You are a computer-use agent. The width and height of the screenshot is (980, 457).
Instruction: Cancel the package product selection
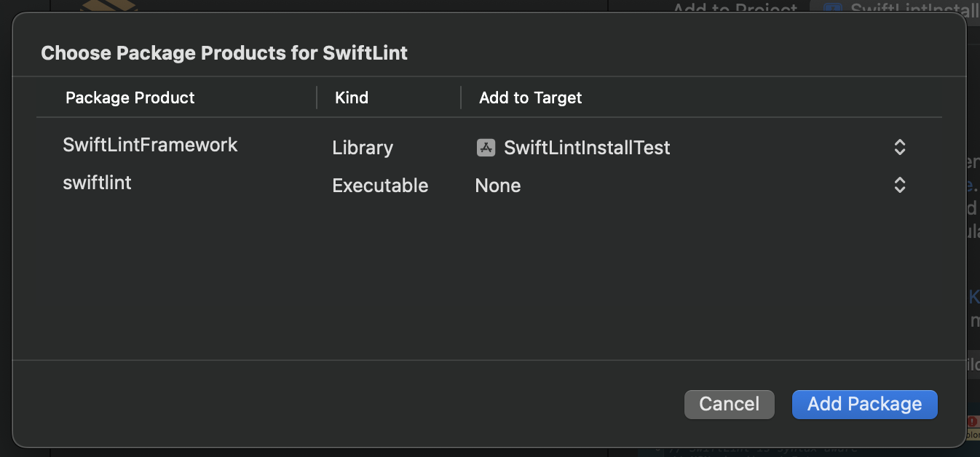729,404
